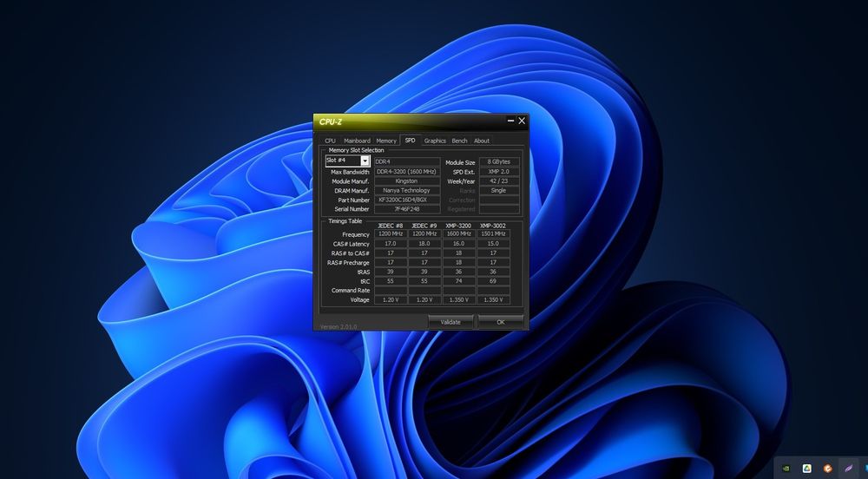Image resolution: width=868 pixels, height=479 pixels.
Task: Switch to the Mainboard tab
Action: 357,141
